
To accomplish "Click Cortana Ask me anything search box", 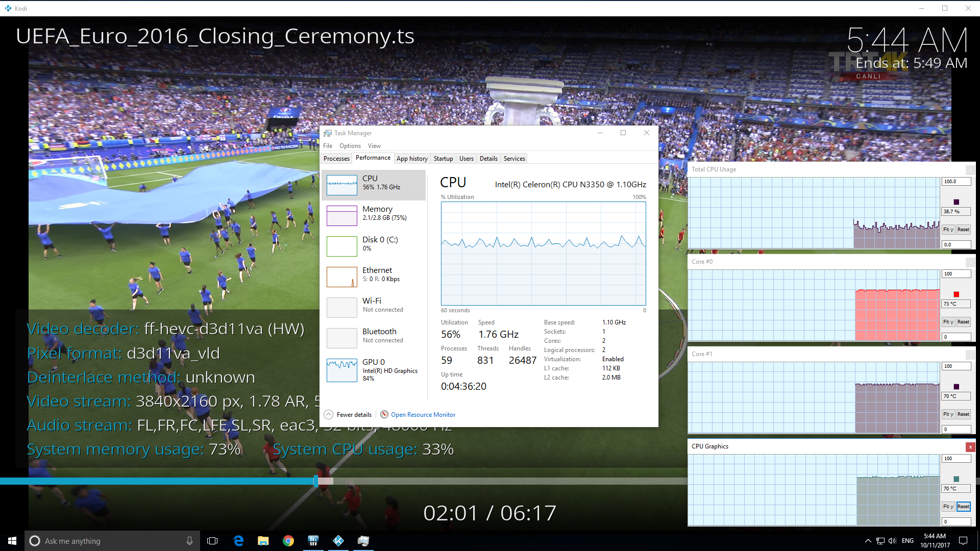I will tap(111, 541).
